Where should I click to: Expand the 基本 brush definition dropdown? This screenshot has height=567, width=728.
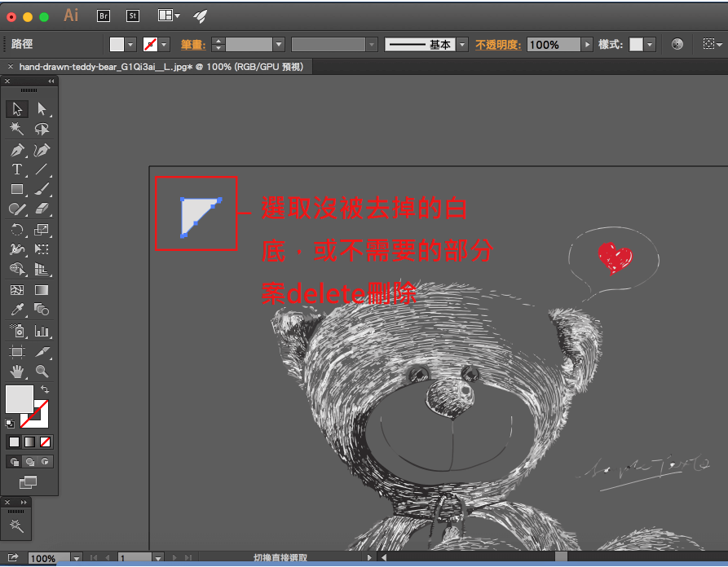pos(462,45)
